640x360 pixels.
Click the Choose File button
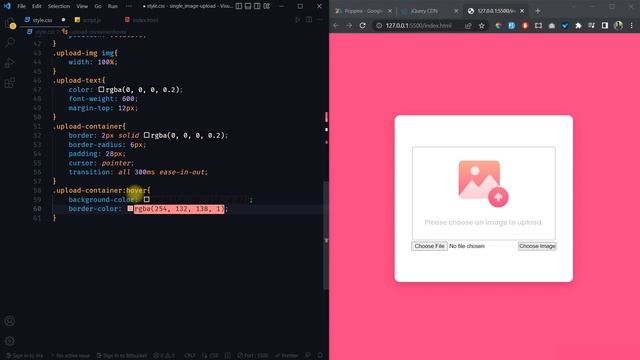[429, 246]
